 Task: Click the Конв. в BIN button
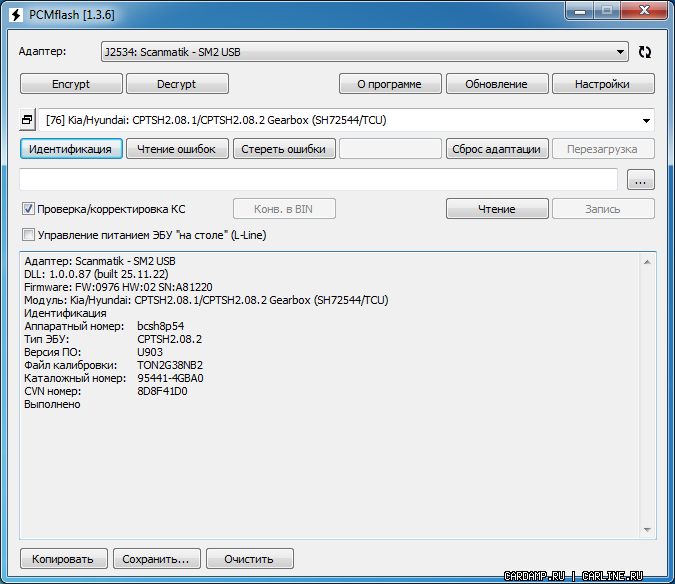284,209
